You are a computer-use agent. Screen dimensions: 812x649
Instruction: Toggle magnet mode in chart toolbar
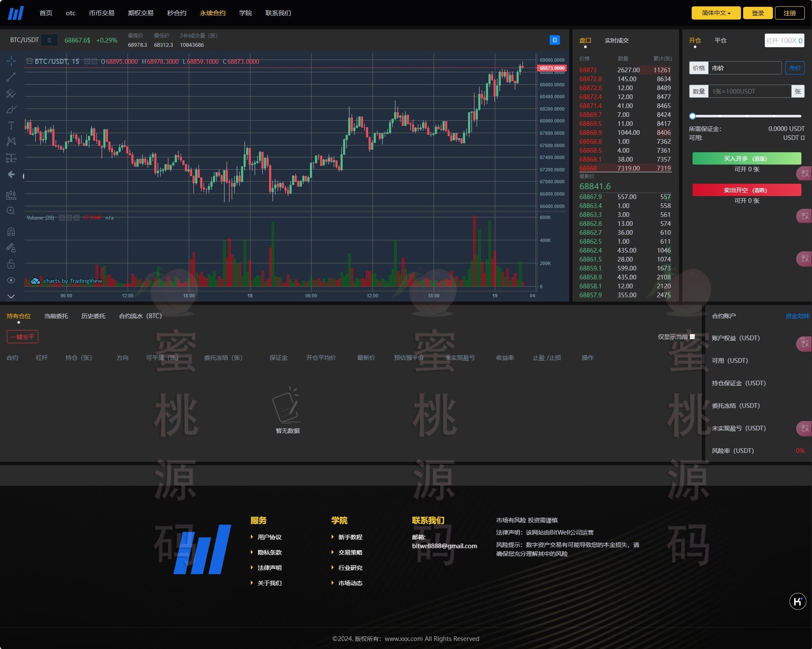point(11,232)
